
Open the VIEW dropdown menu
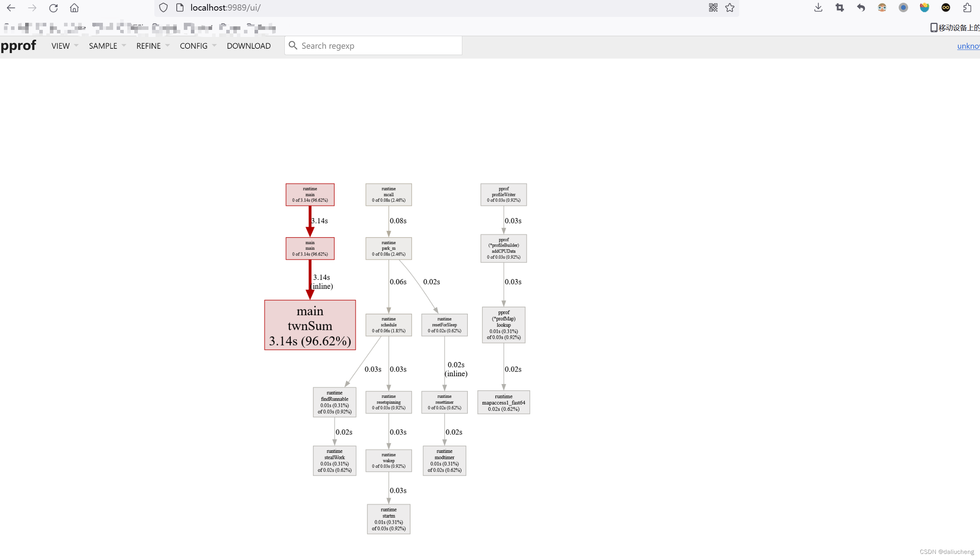pyautogui.click(x=65, y=46)
